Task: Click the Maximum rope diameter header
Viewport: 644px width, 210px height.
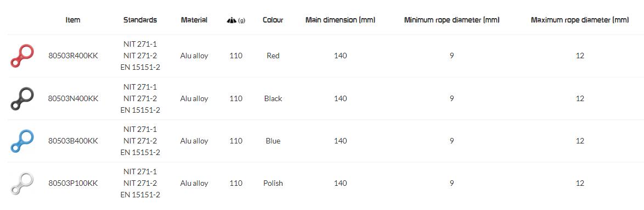Action: tap(579, 20)
